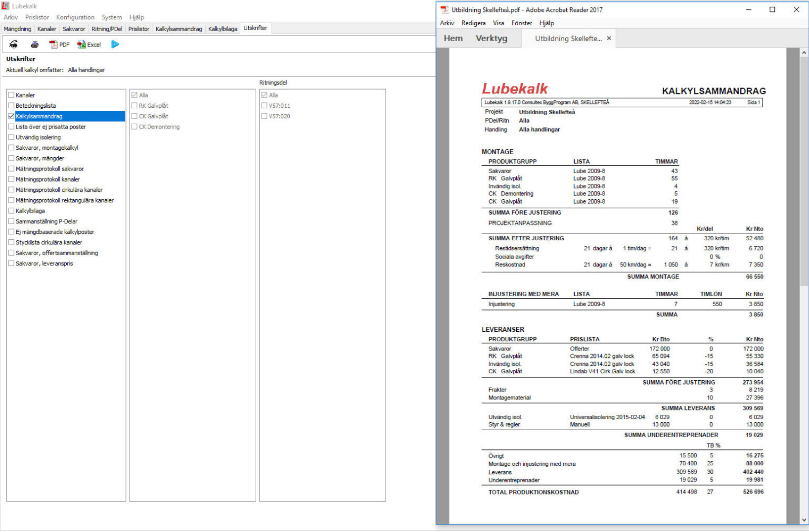The height and width of the screenshot is (532, 809).
Task: Close the Utbildning Skellefteå PDF tab
Action: tap(609, 38)
